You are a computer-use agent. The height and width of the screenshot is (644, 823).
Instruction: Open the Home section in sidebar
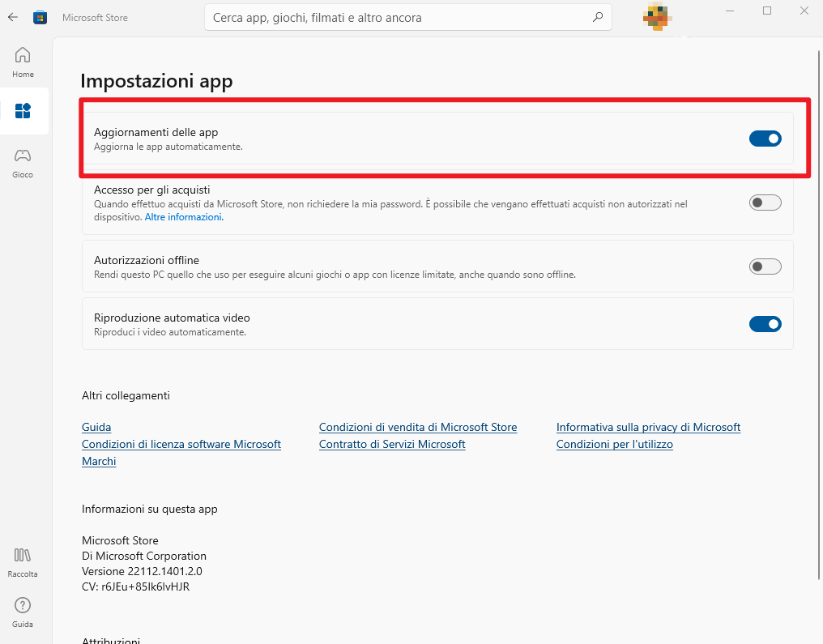[x=23, y=62]
